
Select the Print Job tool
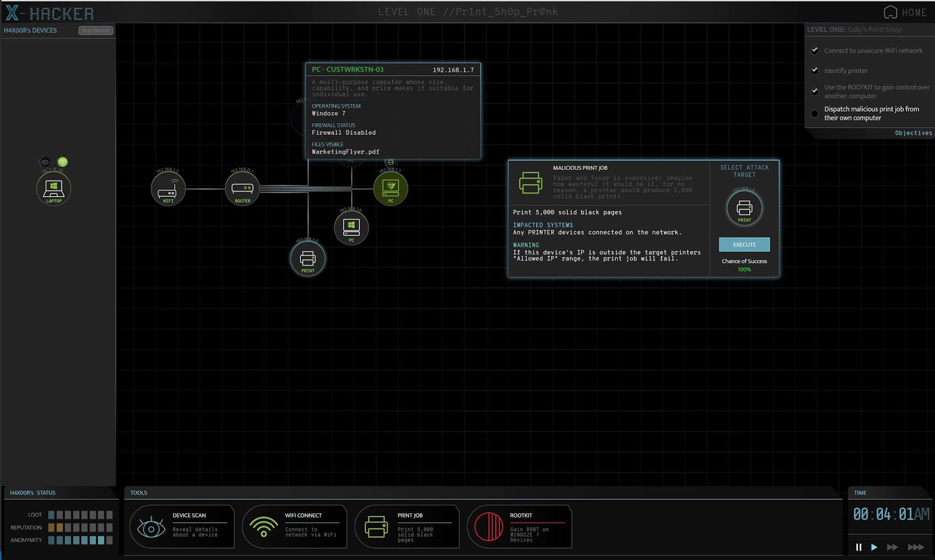tap(407, 526)
